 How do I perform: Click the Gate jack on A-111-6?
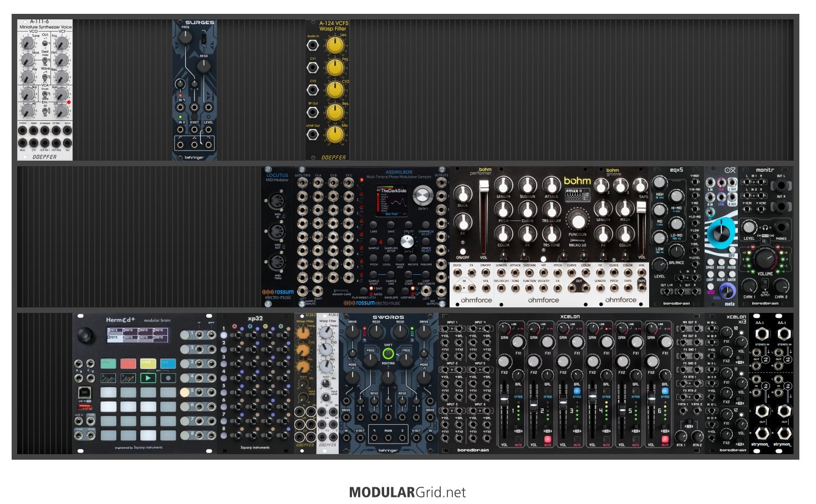34,131
